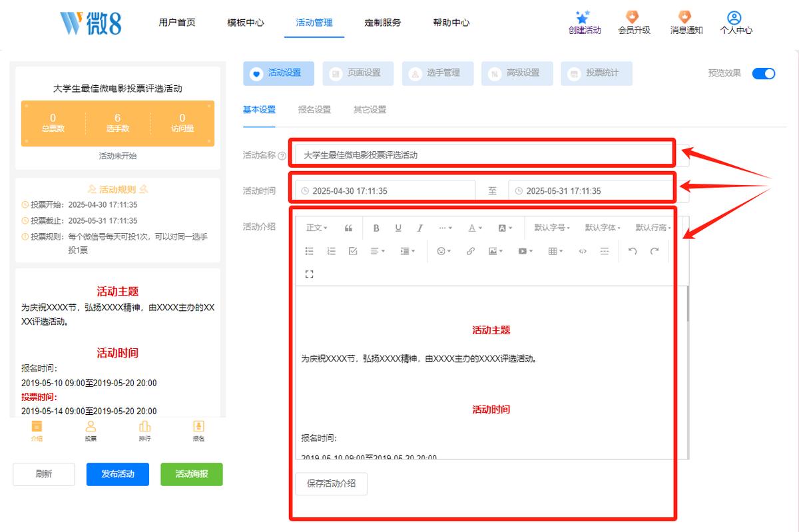Turn off the 预览效果 switch

[764, 73]
